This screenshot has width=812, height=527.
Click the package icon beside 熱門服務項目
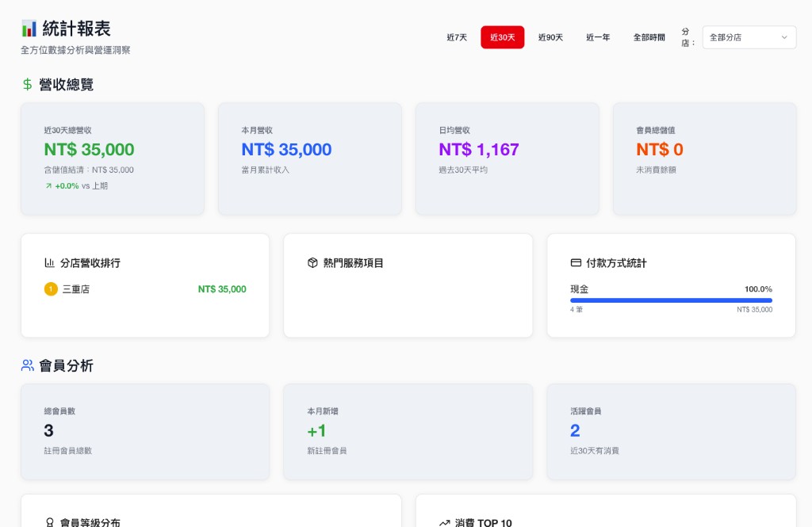(312, 263)
